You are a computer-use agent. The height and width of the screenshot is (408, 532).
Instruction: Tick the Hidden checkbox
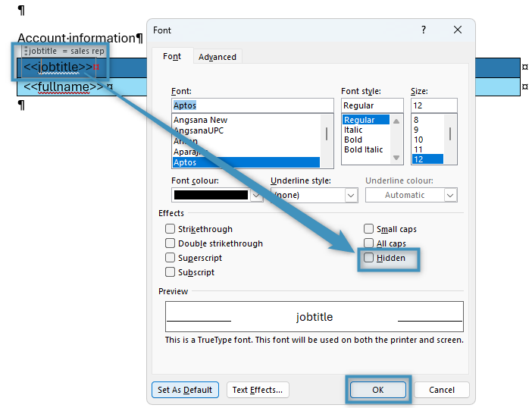tap(368, 258)
